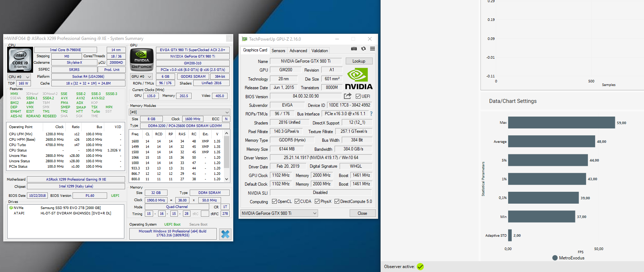Click the Driver Version field in GPU-Z

point(321,158)
